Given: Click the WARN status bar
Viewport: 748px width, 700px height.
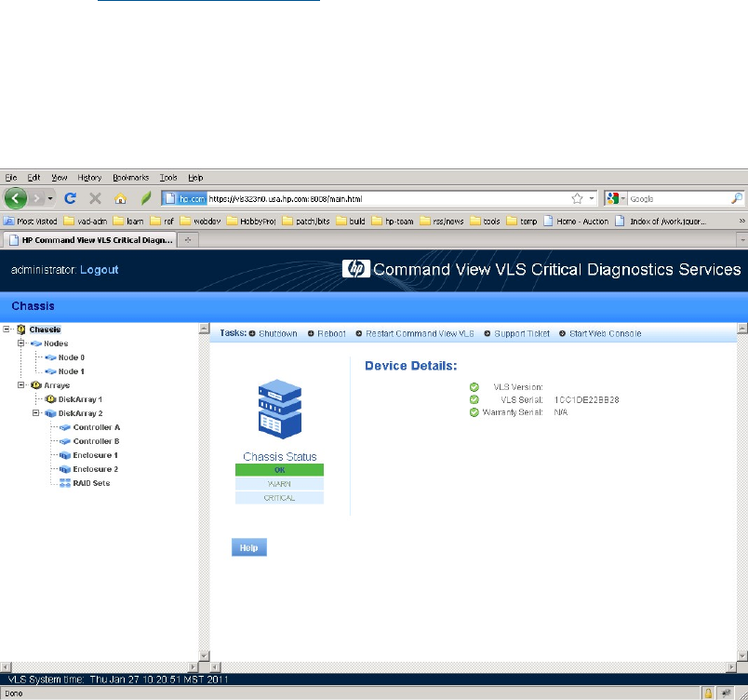Looking at the screenshot, I should 279,484.
